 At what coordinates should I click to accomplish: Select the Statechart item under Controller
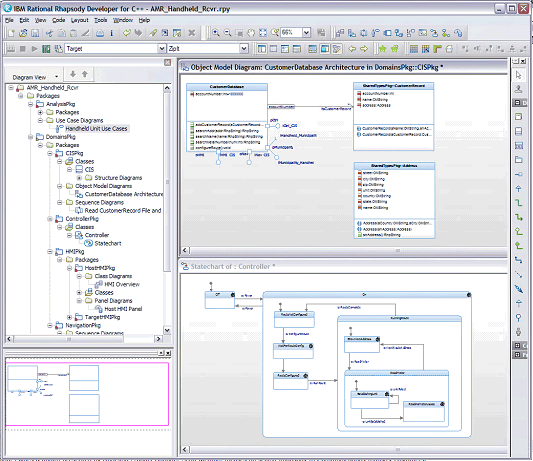point(108,243)
